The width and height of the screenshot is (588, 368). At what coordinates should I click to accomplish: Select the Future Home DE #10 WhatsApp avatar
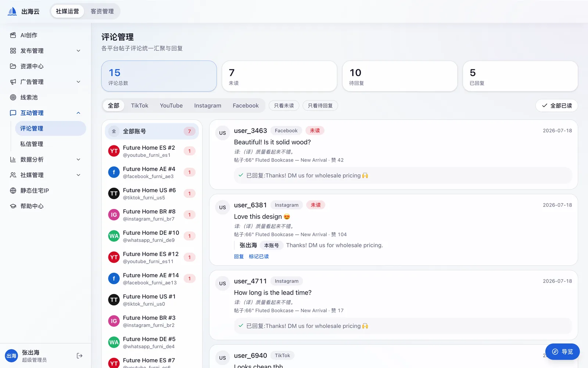pos(114,236)
